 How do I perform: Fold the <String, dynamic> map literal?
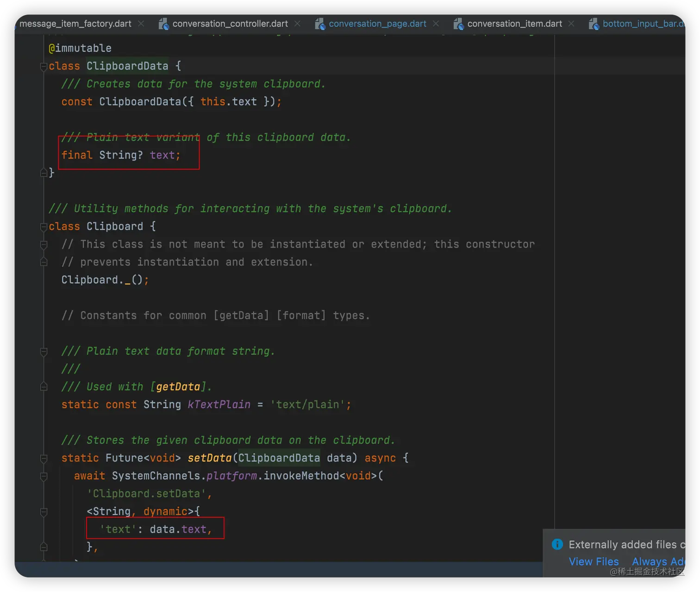[44, 512]
